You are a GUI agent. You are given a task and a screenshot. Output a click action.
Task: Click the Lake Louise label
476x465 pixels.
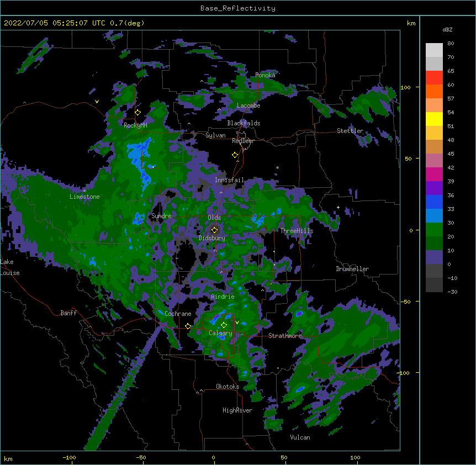tap(10, 267)
